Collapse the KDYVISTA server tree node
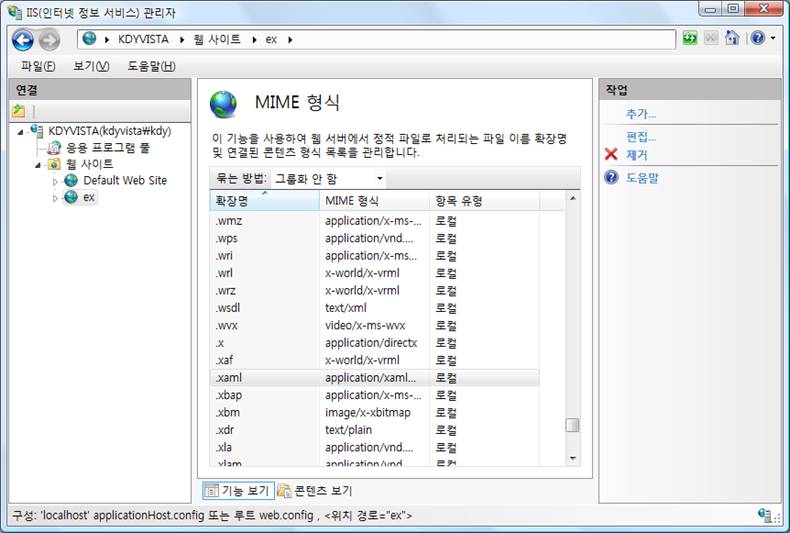 click(x=22, y=131)
